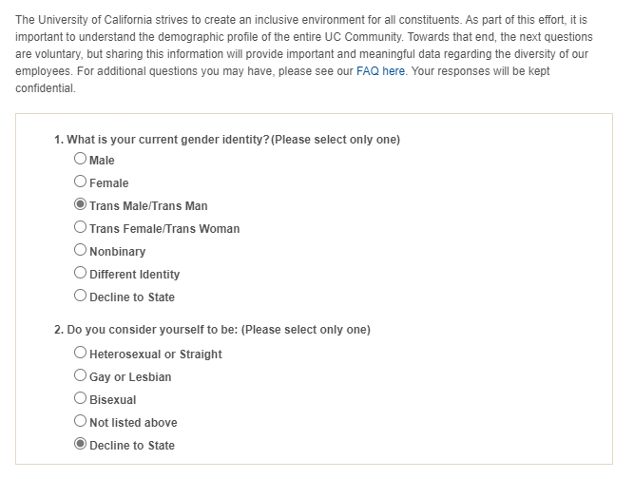
Task: Choose the Gay or Lesbian option
Action: [x=80, y=375]
